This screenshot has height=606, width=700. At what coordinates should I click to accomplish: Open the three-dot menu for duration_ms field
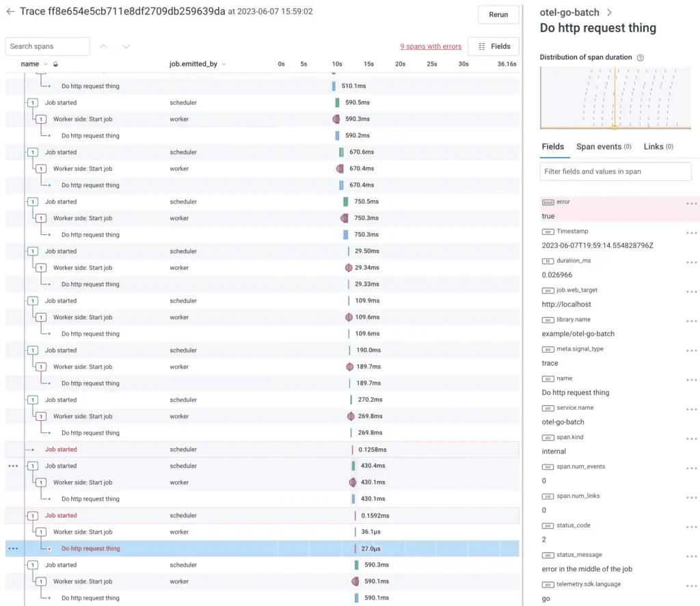691,262
